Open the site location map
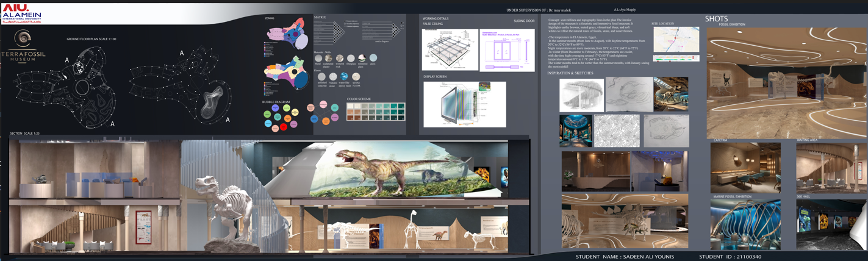The width and height of the screenshot is (868, 261). pos(676,39)
